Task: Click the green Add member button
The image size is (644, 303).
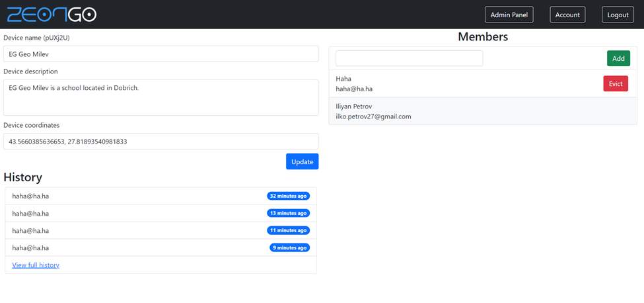Action: 618,58
